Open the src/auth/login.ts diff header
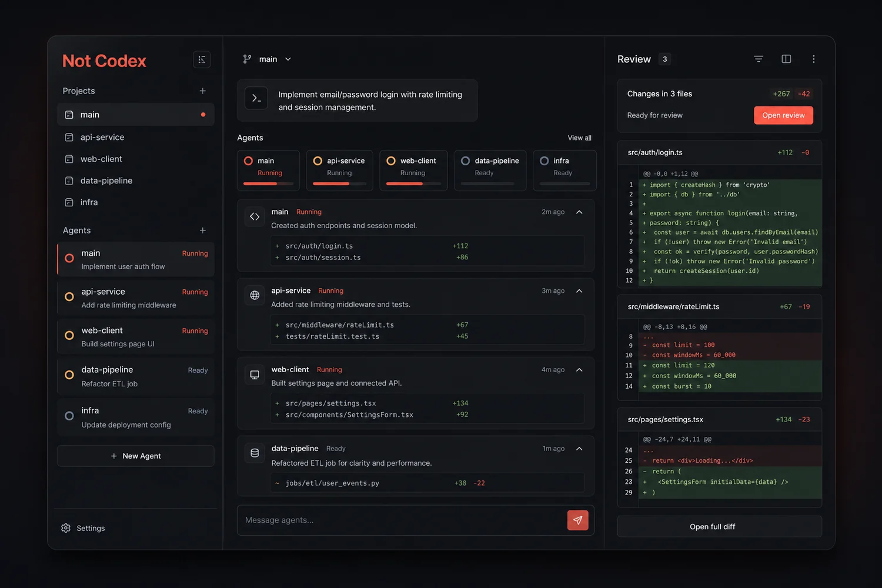 [719, 152]
